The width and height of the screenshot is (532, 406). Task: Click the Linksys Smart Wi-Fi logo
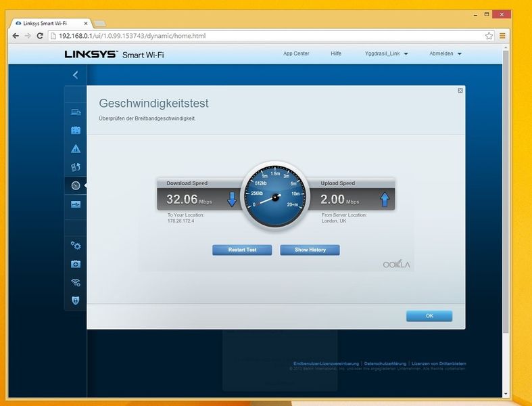(114, 54)
